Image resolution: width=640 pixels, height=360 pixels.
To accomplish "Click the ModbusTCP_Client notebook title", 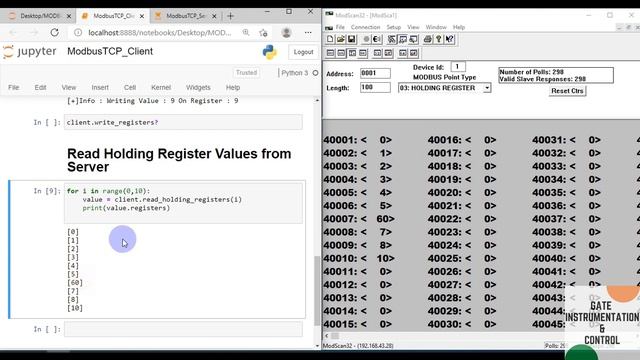I will [x=110, y=51].
